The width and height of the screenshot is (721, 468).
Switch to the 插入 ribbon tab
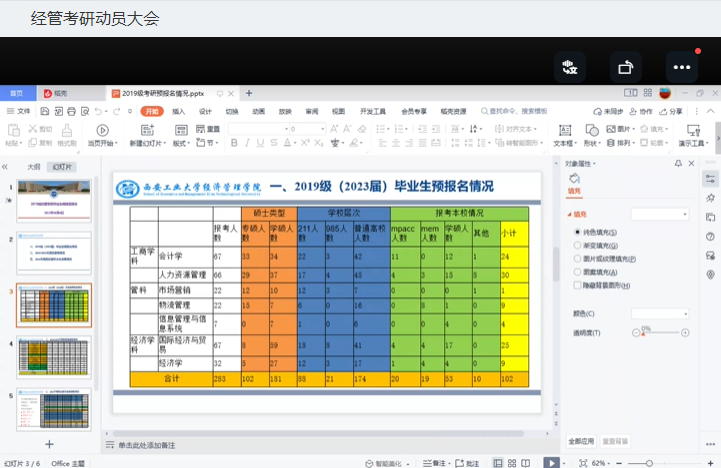pyautogui.click(x=178, y=111)
